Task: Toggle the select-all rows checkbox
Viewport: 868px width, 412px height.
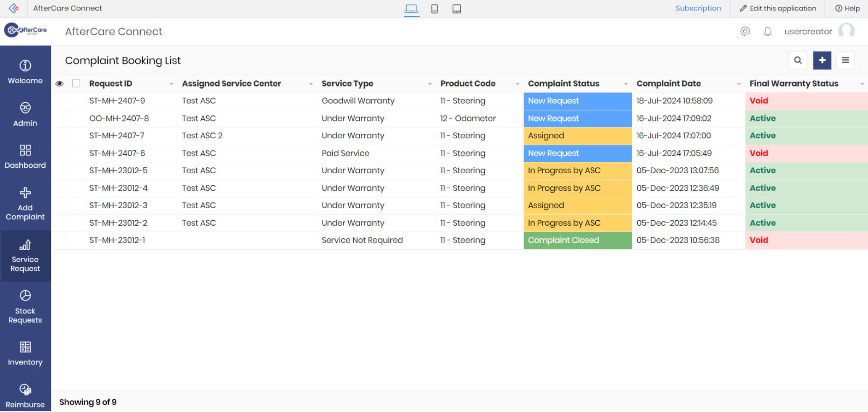Action: coord(76,84)
